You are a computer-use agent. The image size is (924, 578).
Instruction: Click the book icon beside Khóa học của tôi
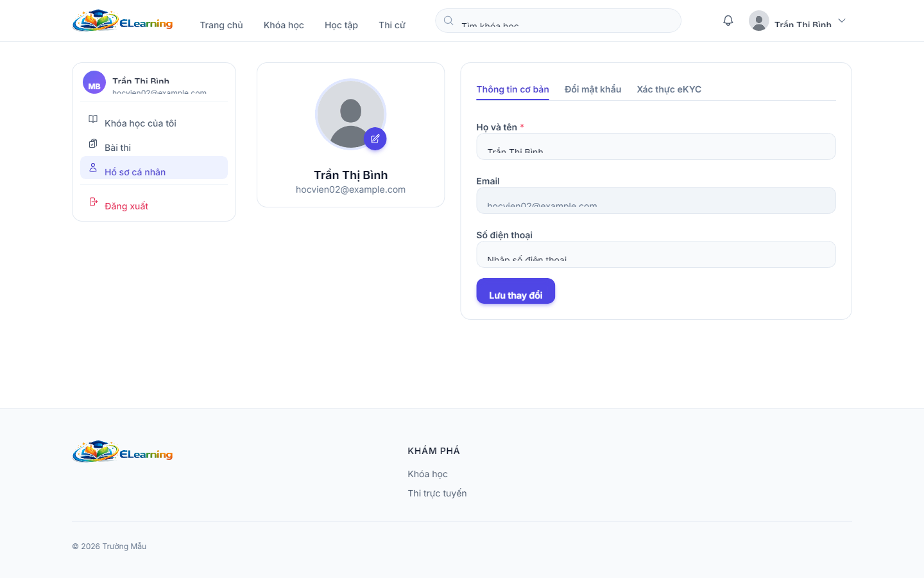(x=93, y=119)
